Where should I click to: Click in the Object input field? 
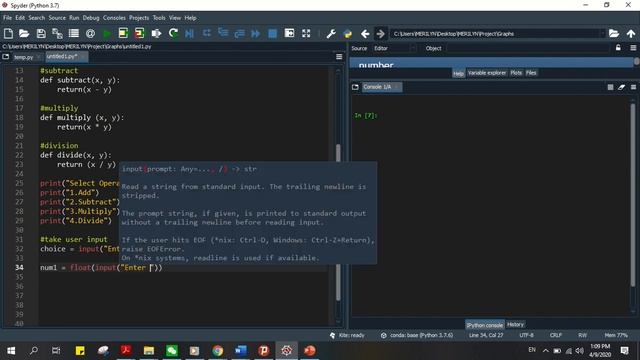(x=528, y=48)
